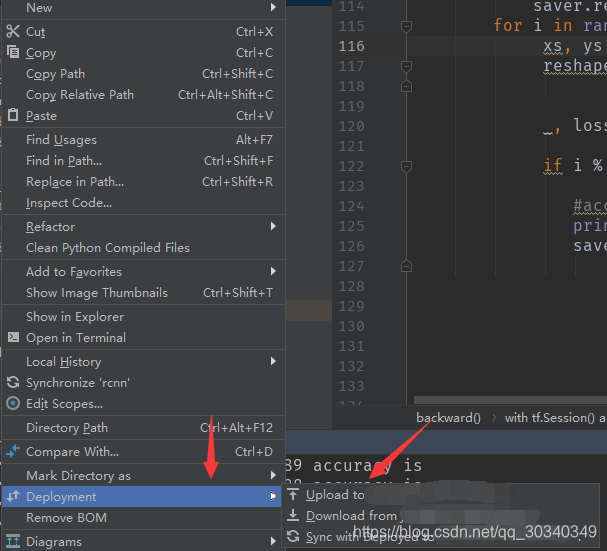
Task: Open Find in Path dialog
Action: pos(144,160)
